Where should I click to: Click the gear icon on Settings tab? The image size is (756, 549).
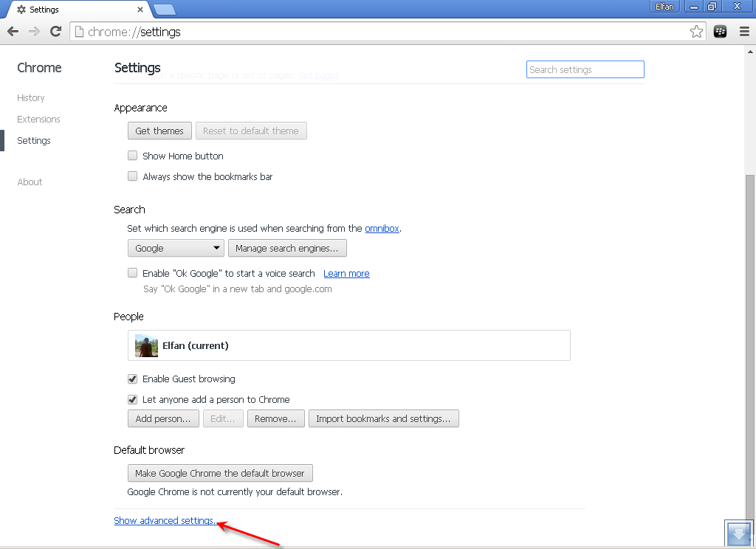click(21, 10)
